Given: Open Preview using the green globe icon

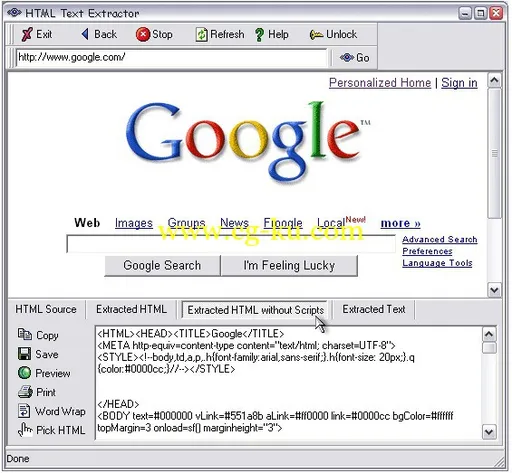Looking at the screenshot, I should (24, 373).
